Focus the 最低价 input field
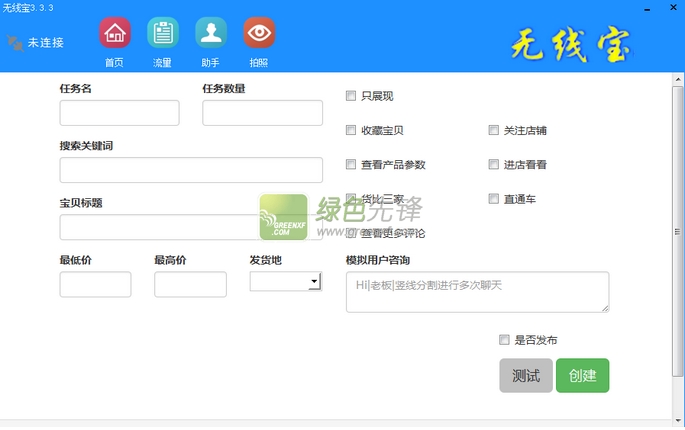The image size is (685, 430). [x=95, y=284]
